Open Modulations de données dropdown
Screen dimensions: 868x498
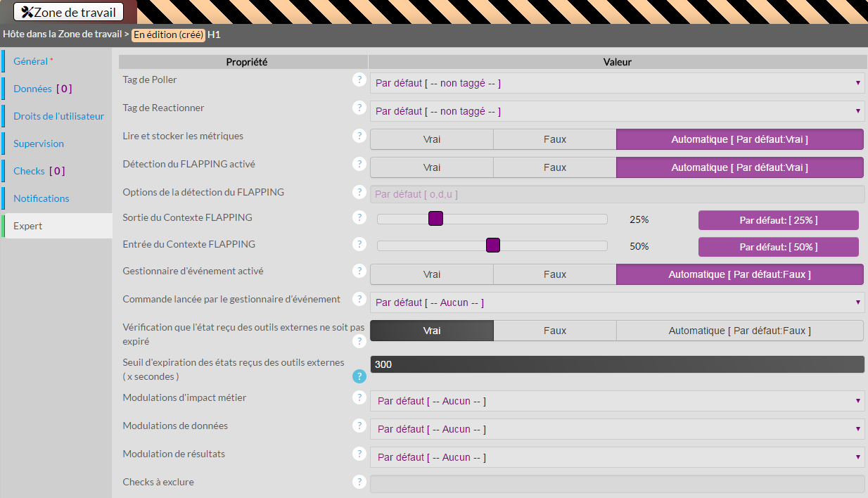616,429
